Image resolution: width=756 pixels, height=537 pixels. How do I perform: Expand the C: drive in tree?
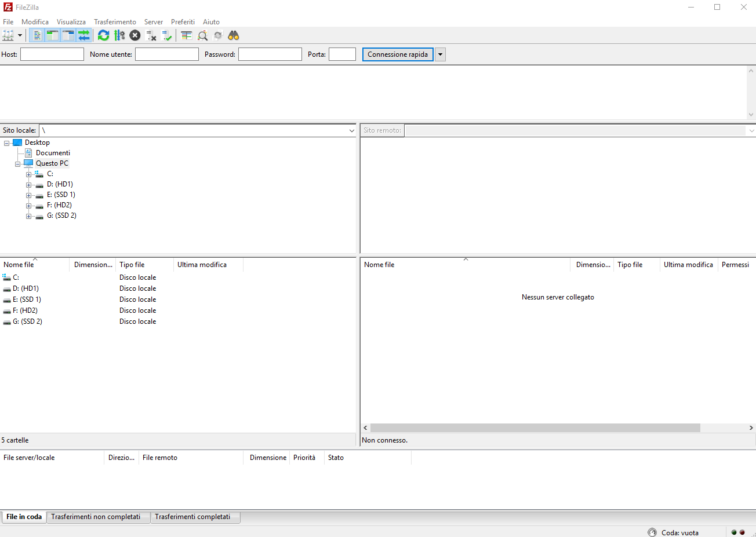(28, 174)
